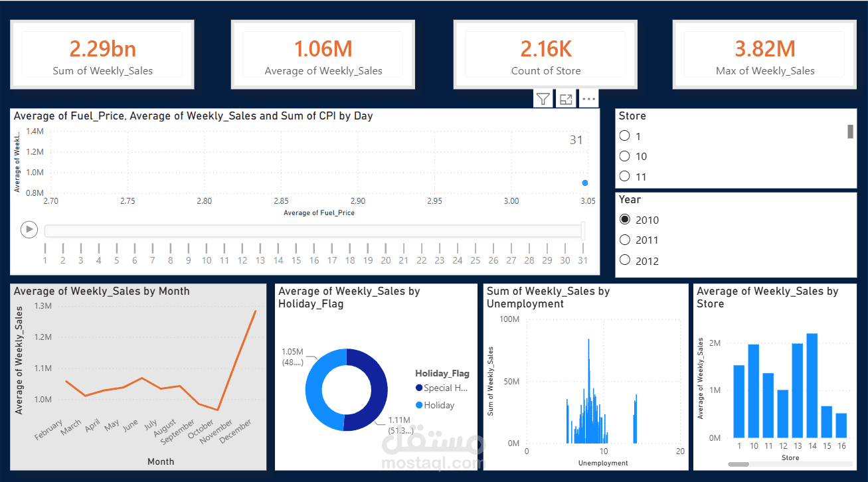Jump to day 10 on play axis
Image resolution: width=868 pixels, height=482 pixels.
(207, 260)
